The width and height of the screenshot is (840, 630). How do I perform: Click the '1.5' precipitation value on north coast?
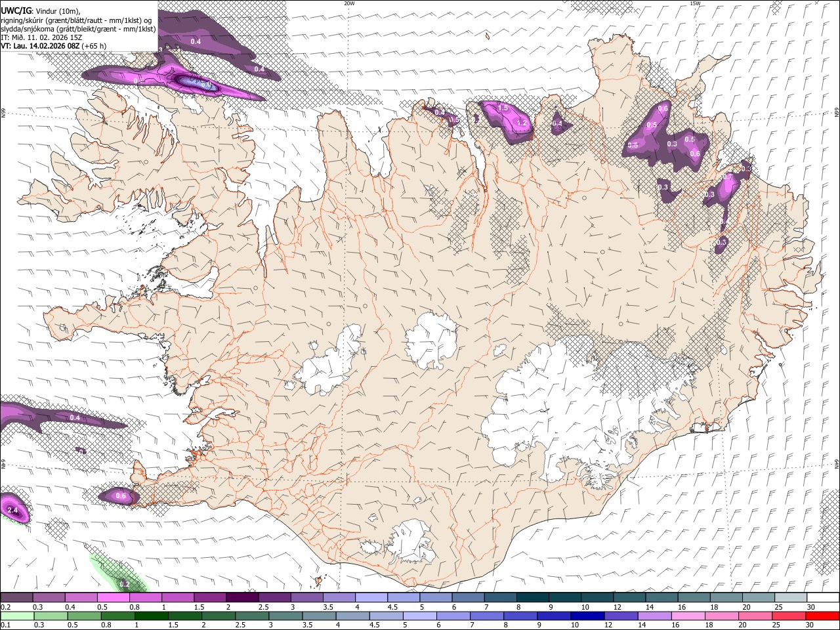[x=503, y=108]
